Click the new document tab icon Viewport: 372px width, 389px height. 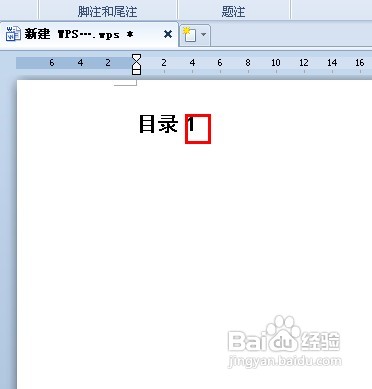(x=190, y=35)
